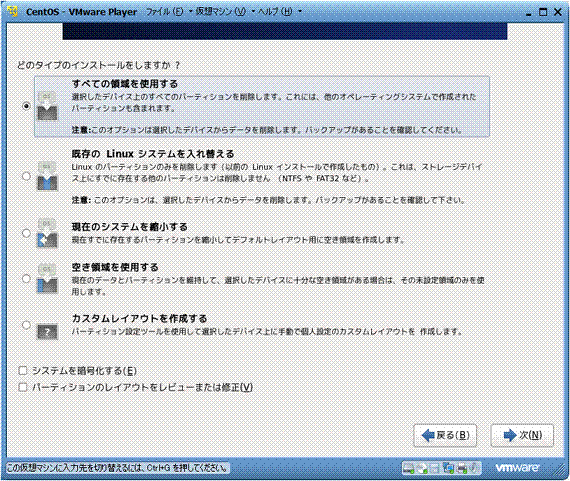
Task: Click the floppy drive status icon
Action: click(x=435, y=468)
